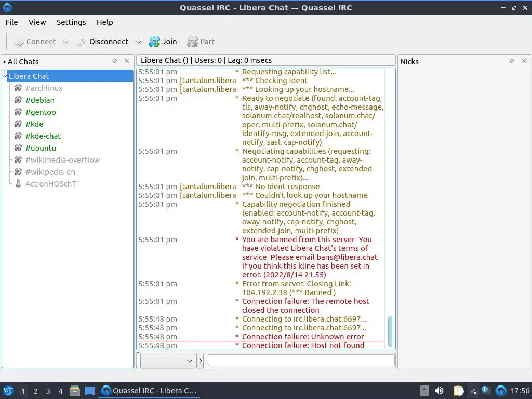Click the show desktop taskbar icon
This screenshot has width=532, height=399.
[89, 391]
